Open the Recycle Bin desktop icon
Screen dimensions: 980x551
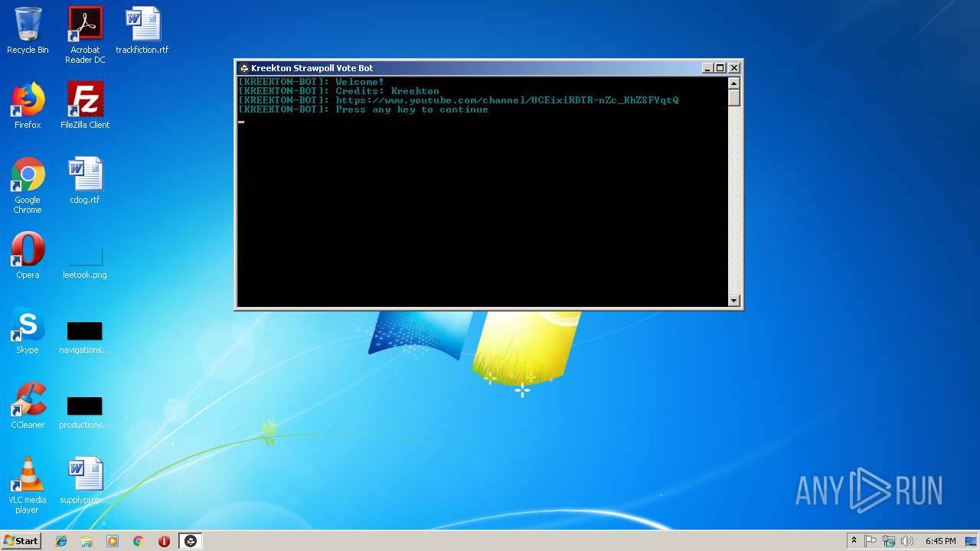28,31
